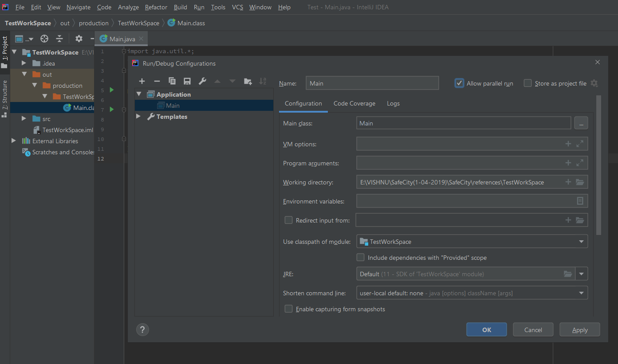Open the environment variables editor icon
The height and width of the screenshot is (364, 618).
pos(580,201)
